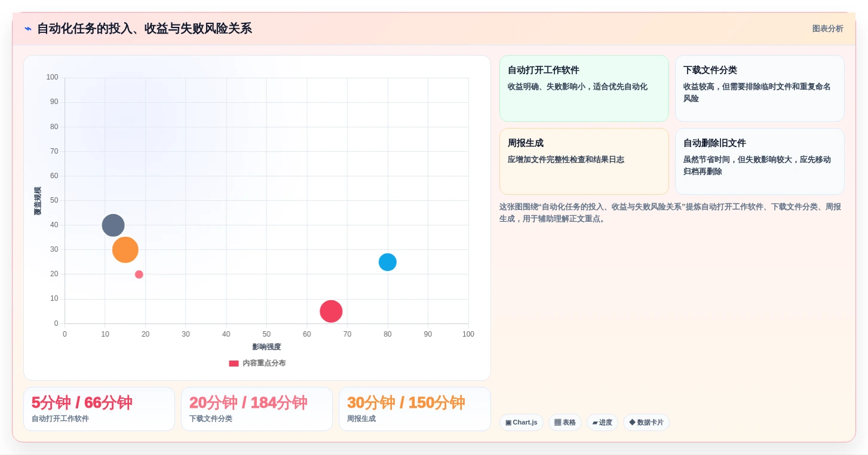The image size is (868, 455).
Task: Click the 20分钟 / 184分钟 stat card
Action: pos(257,409)
